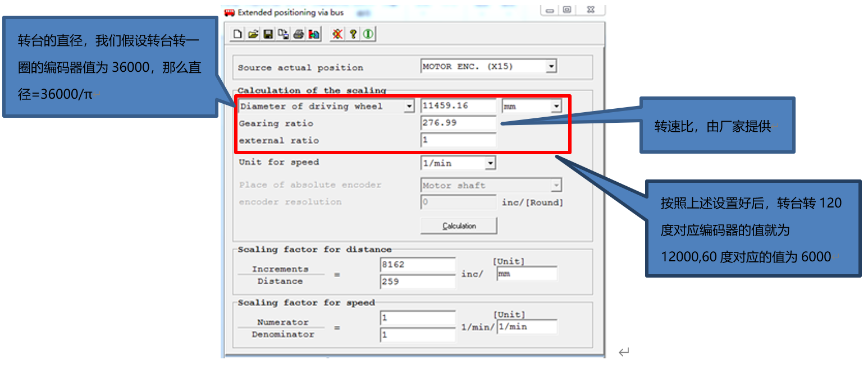Click the red-blue download toolbar icon

tap(314, 34)
